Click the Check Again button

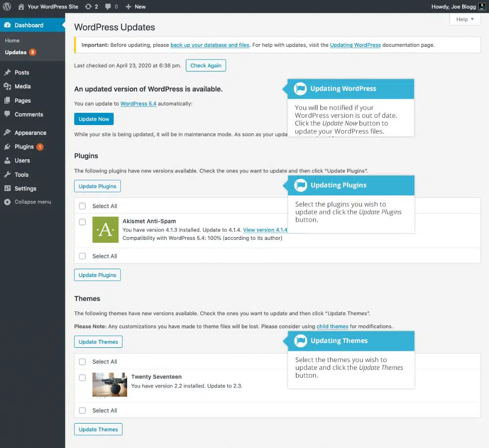[x=205, y=65]
